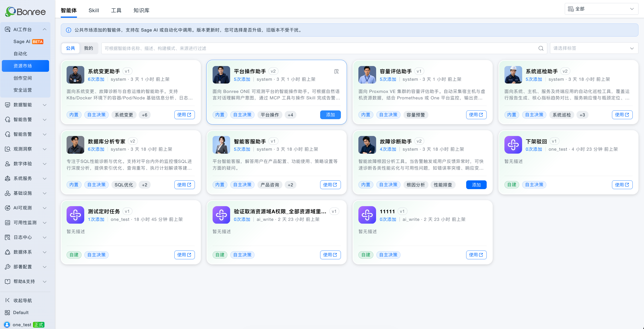The height and width of the screenshot is (329, 644).
Task: Click the 根因分析 tag on 故障诊断助手
Action: pos(416,185)
